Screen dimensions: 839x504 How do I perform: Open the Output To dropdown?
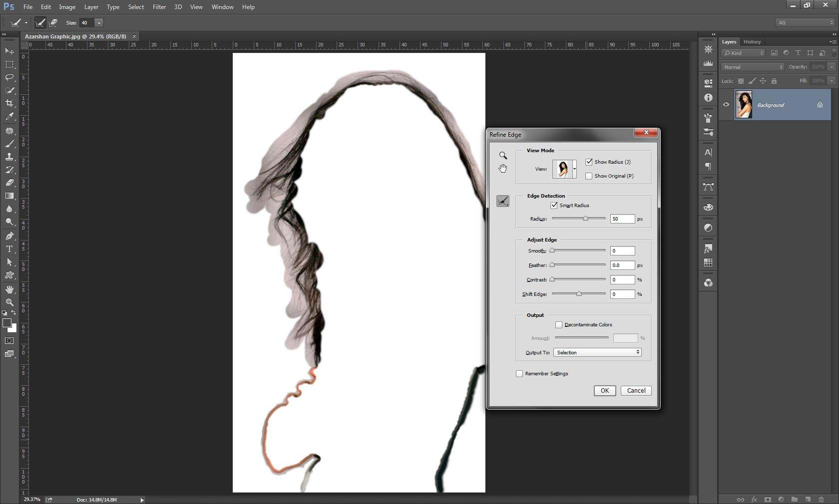(598, 352)
